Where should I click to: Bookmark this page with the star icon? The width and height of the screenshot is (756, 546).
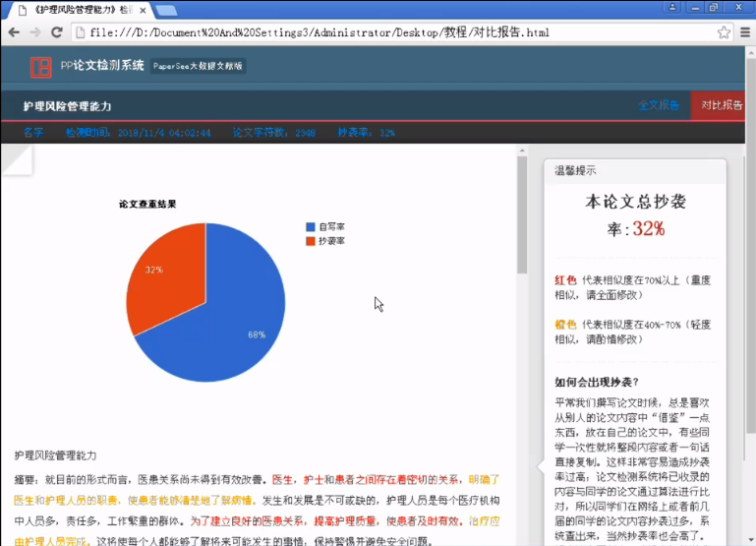[x=724, y=32]
